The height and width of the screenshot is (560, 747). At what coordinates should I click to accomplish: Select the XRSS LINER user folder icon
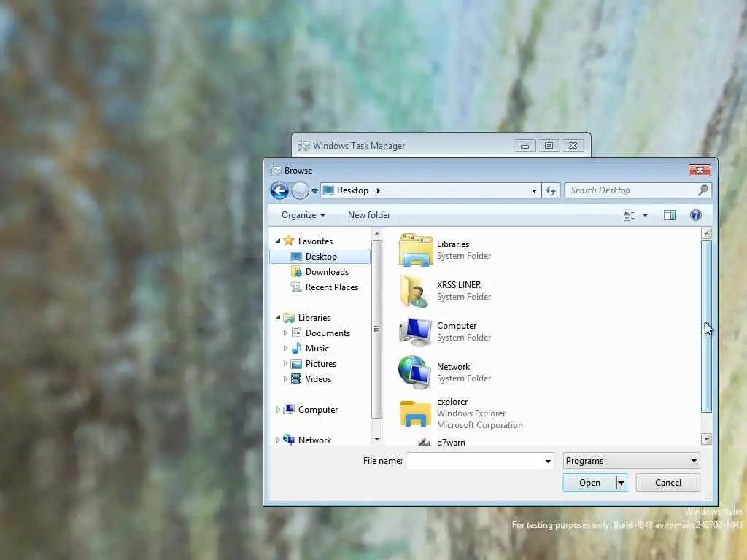click(414, 290)
